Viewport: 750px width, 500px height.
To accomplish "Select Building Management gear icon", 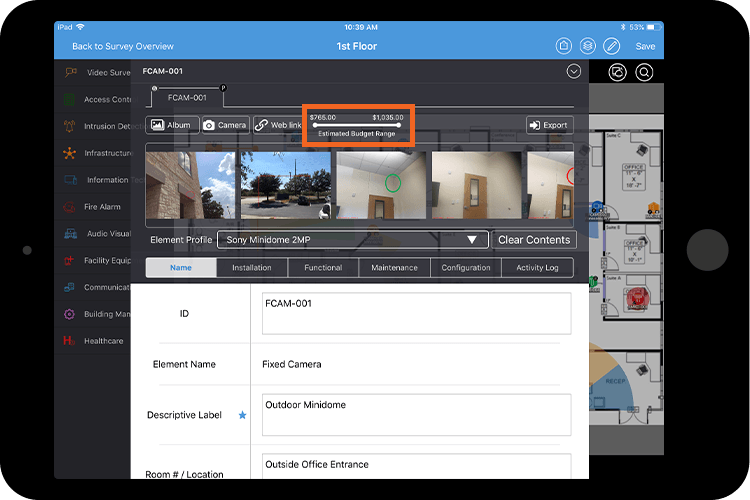I will tap(69, 314).
